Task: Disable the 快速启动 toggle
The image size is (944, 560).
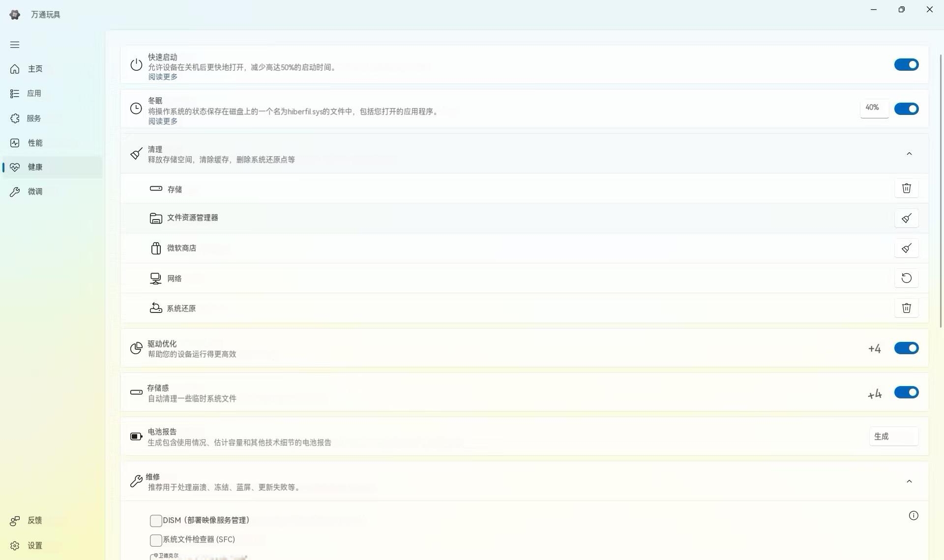Action: pos(906,65)
